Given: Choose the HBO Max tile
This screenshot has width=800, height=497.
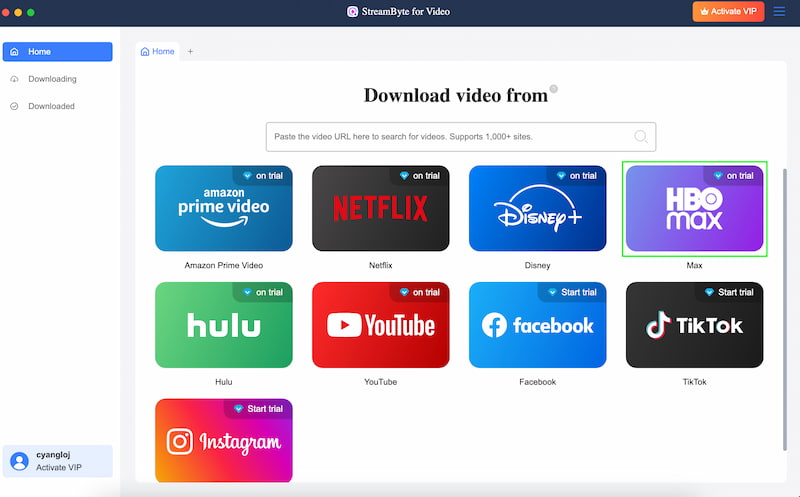Looking at the screenshot, I should pos(694,208).
